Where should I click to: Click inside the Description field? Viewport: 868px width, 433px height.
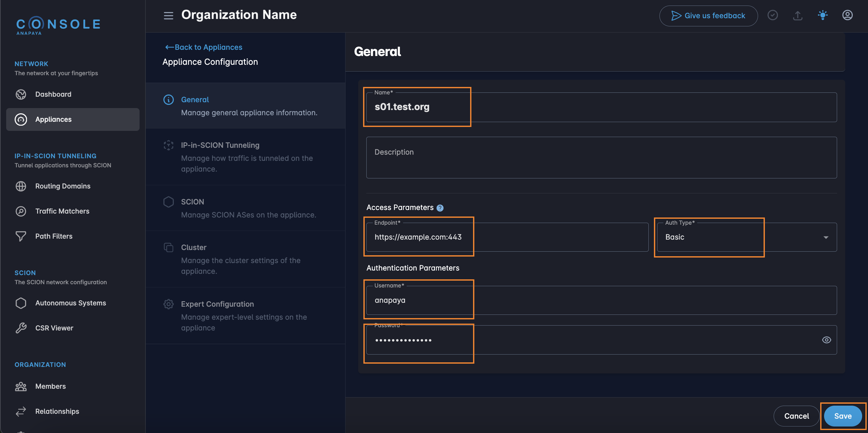click(x=602, y=158)
